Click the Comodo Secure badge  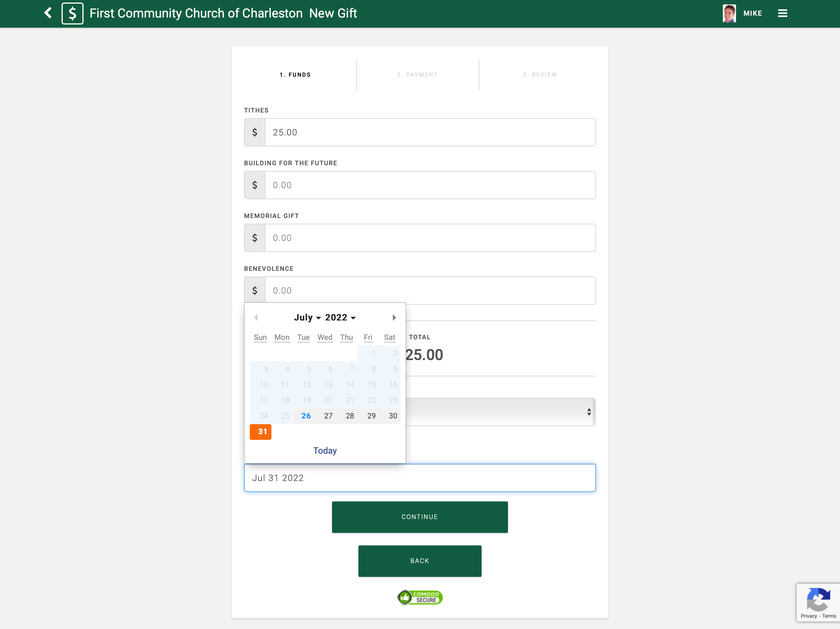(x=420, y=597)
